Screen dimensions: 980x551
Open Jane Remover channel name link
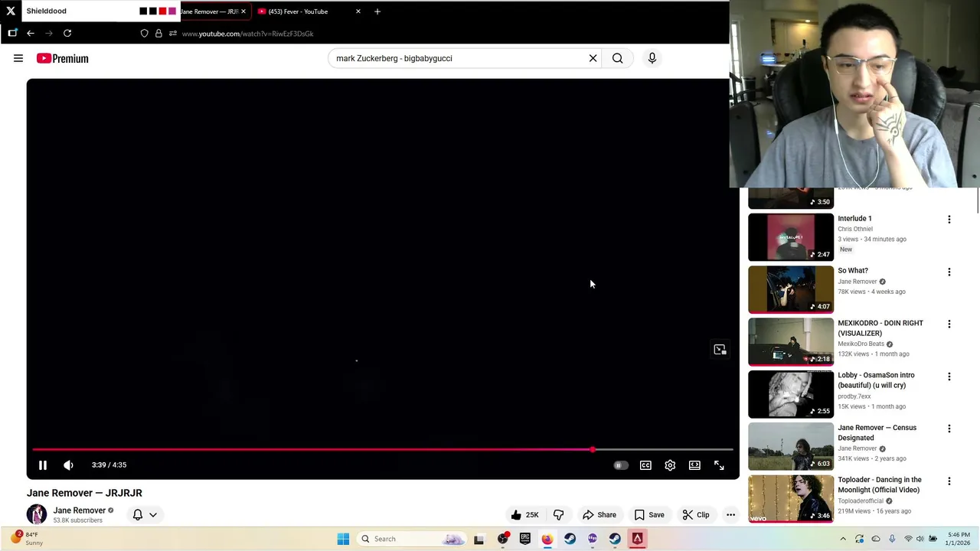click(x=80, y=510)
